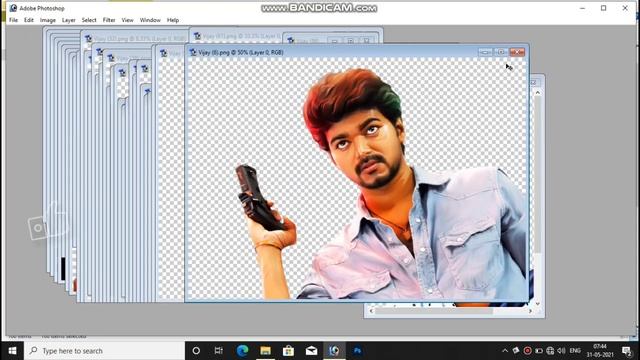Show hidden system tray icons
The image size is (640, 360).
pos(505,351)
